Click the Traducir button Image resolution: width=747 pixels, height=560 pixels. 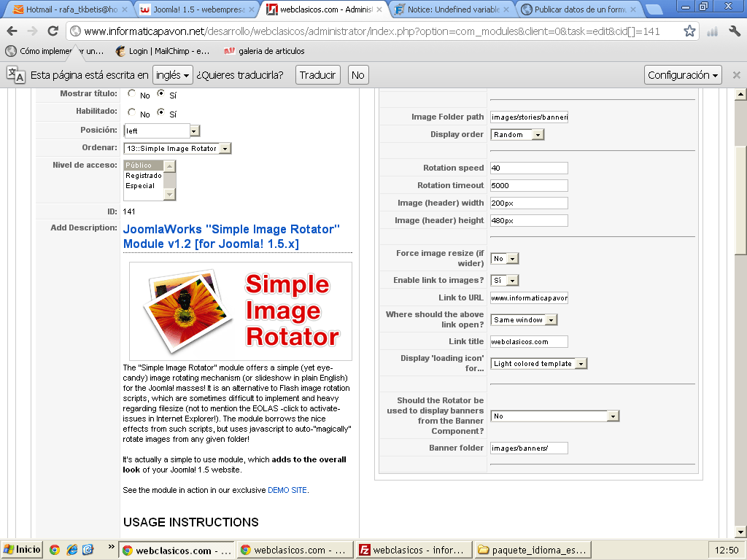[318, 75]
